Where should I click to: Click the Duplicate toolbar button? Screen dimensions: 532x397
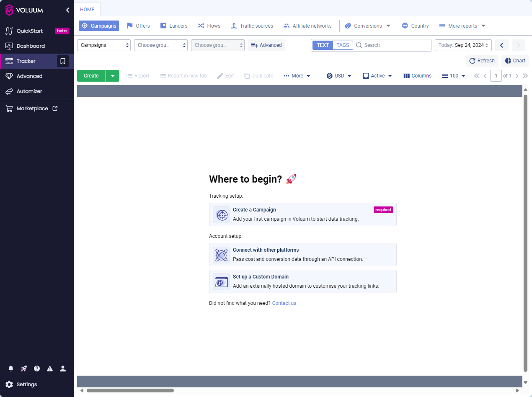258,76
